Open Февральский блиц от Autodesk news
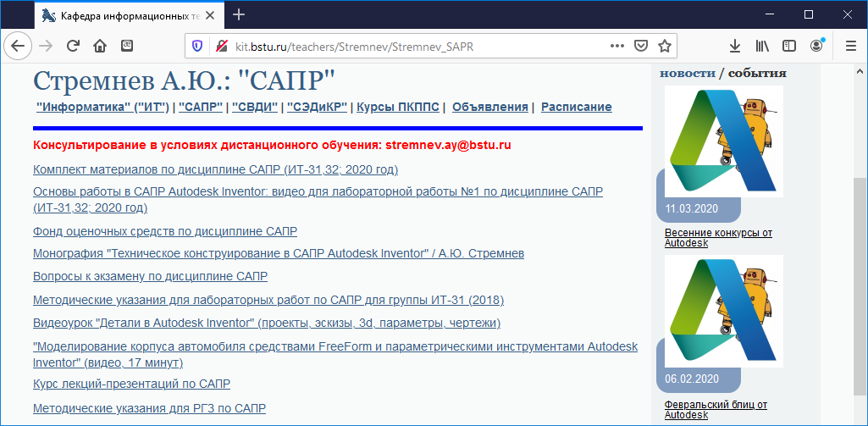 716,409
